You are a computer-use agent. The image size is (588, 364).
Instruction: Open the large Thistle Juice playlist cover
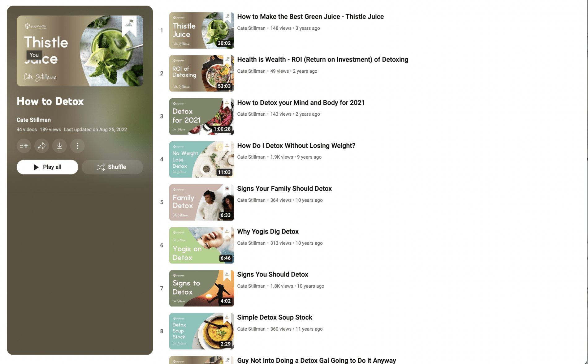pos(80,51)
